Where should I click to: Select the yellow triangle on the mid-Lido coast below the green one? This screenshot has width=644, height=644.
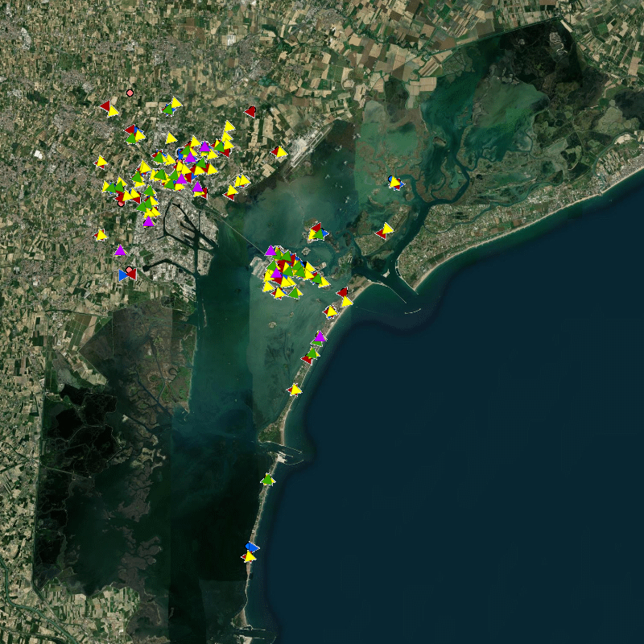[295, 390]
